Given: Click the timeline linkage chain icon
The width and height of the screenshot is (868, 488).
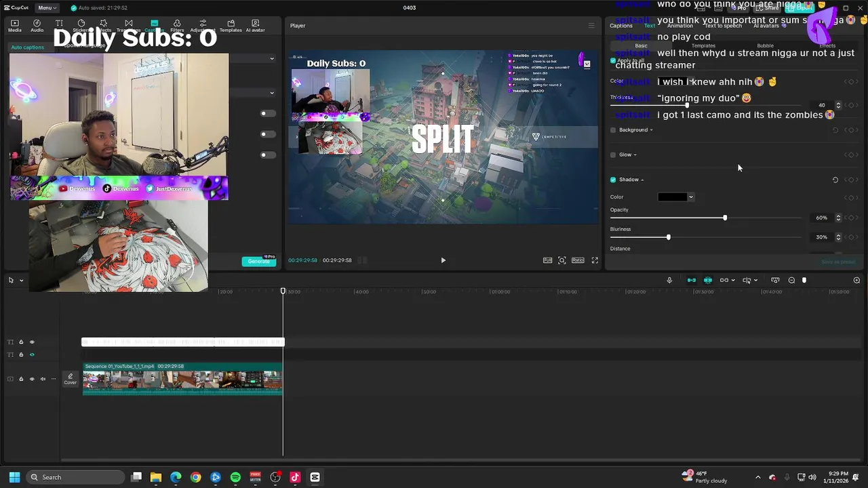Looking at the screenshot, I should click(x=724, y=280).
